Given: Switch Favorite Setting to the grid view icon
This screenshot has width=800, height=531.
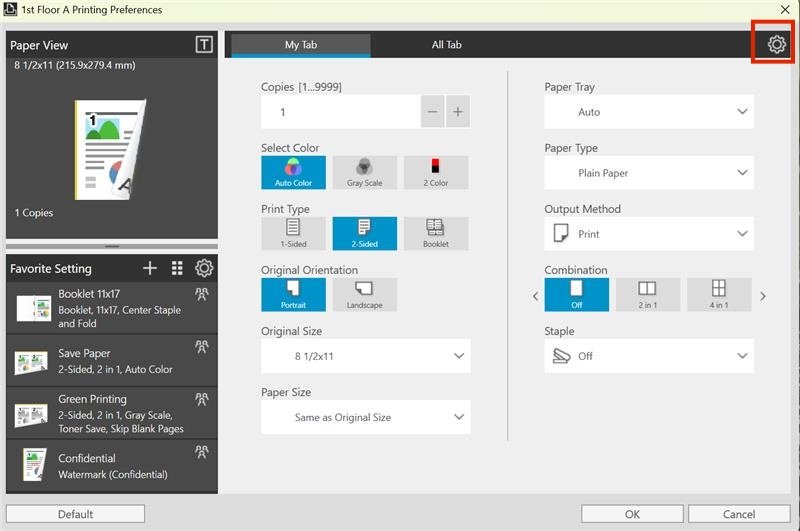Looking at the screenshot, I should [177, 268].
